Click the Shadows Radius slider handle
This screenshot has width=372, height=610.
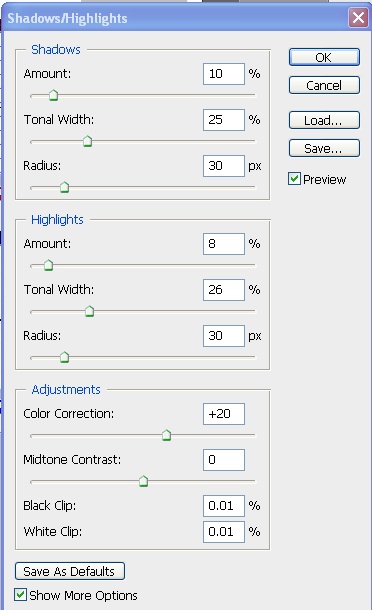(x=65, y=187)
